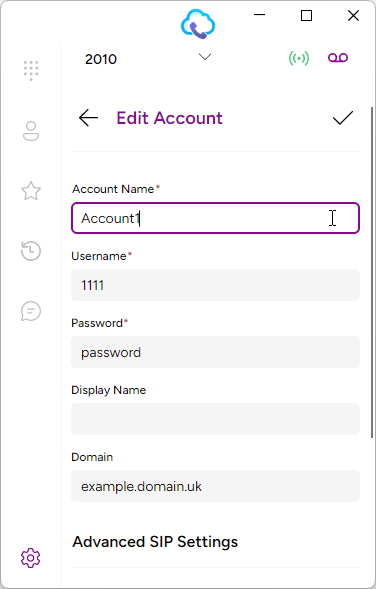Click the cloud phone app logo

(x=198, y=24)
